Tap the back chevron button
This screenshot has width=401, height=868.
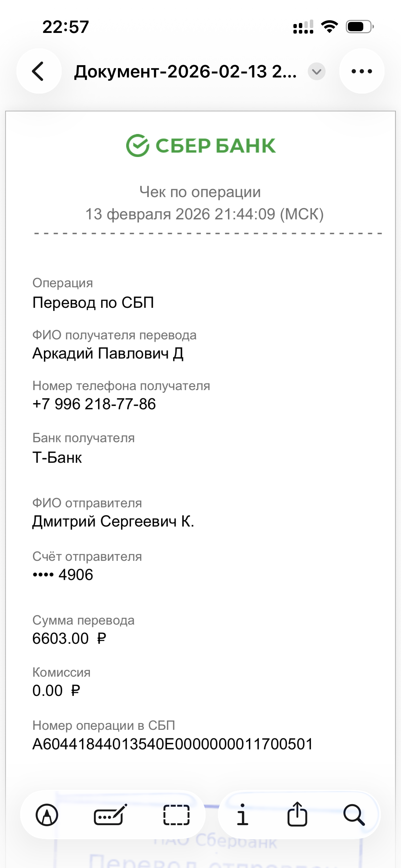[x=39, y=71]
